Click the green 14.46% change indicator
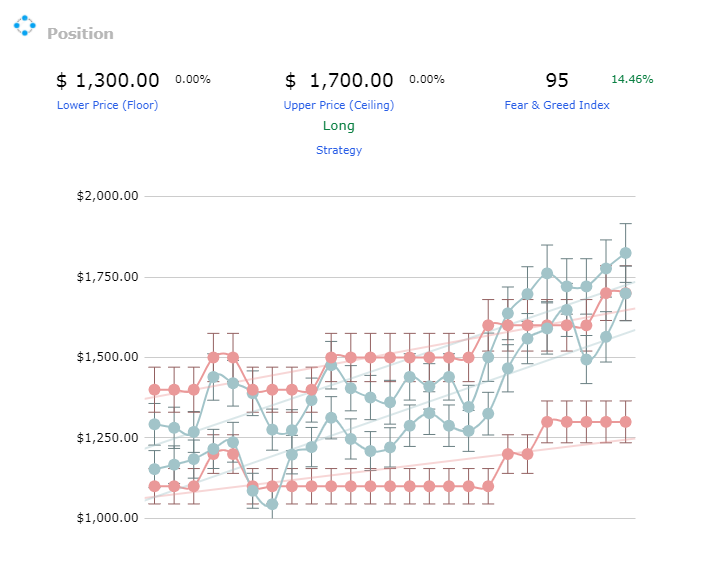Viewport: 727px width, 566px height. [632, 79]
